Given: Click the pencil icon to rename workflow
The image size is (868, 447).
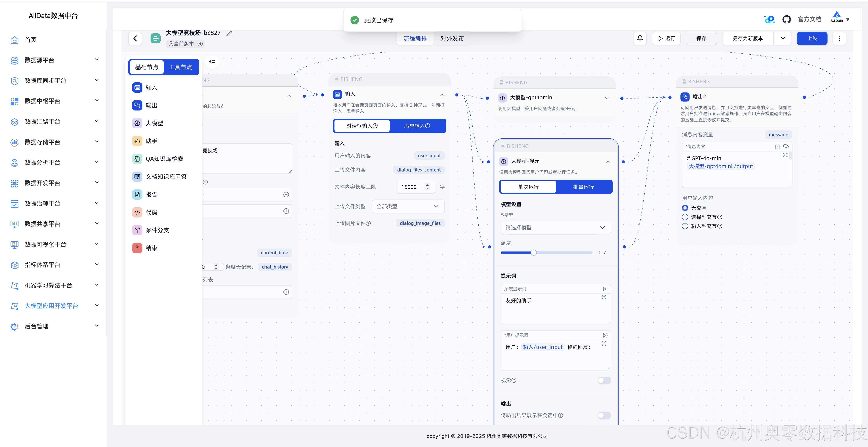Looking at the screenshot, I should [x=229, y=33].
